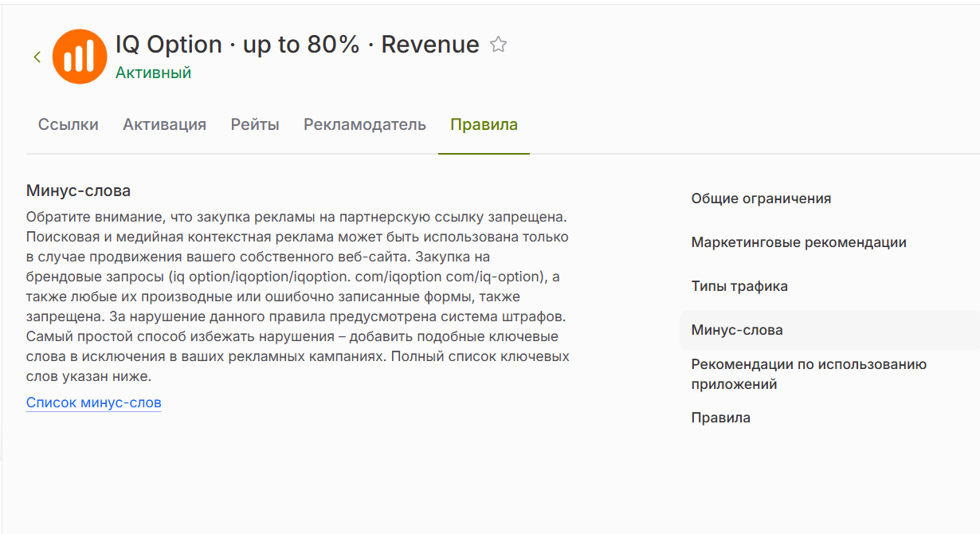Go back using the left chevron arrow
Screen dimensions: 980x534
click(x=37, y=57)
